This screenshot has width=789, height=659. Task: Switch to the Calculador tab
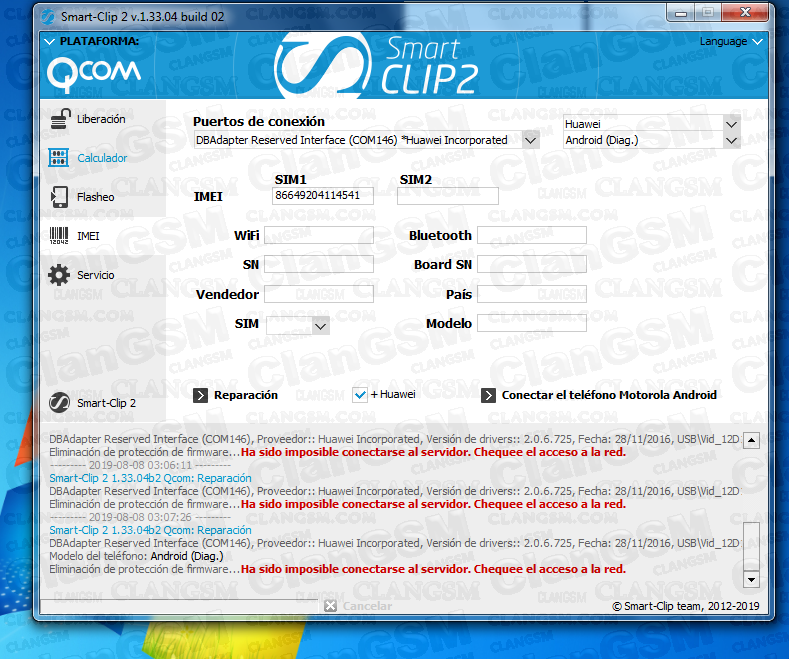tap(102, 158)
